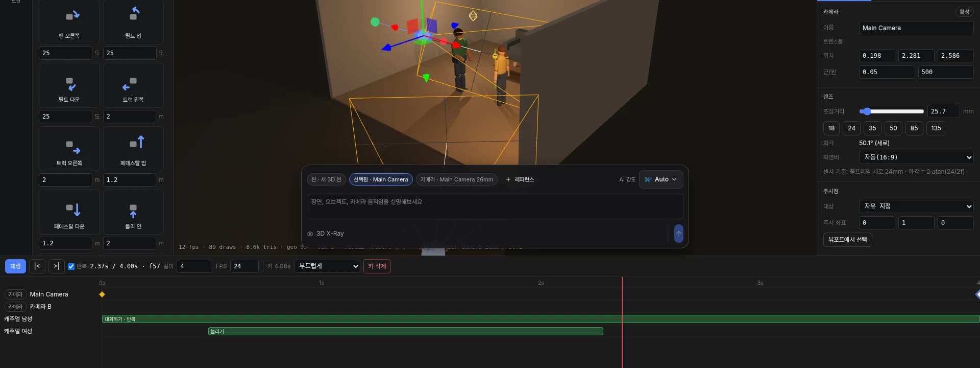
Task: Open the 화면비 자동(16:9) dropdown
Action: (916, 157)
